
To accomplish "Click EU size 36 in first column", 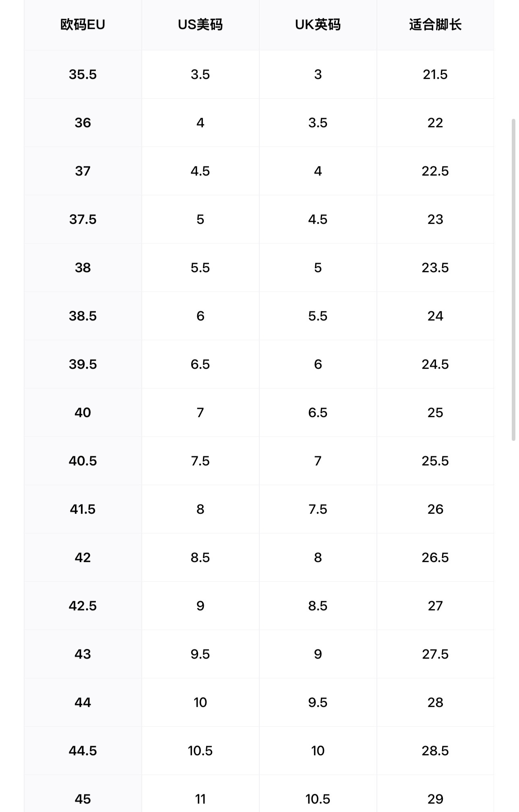I will pos(83,123).
